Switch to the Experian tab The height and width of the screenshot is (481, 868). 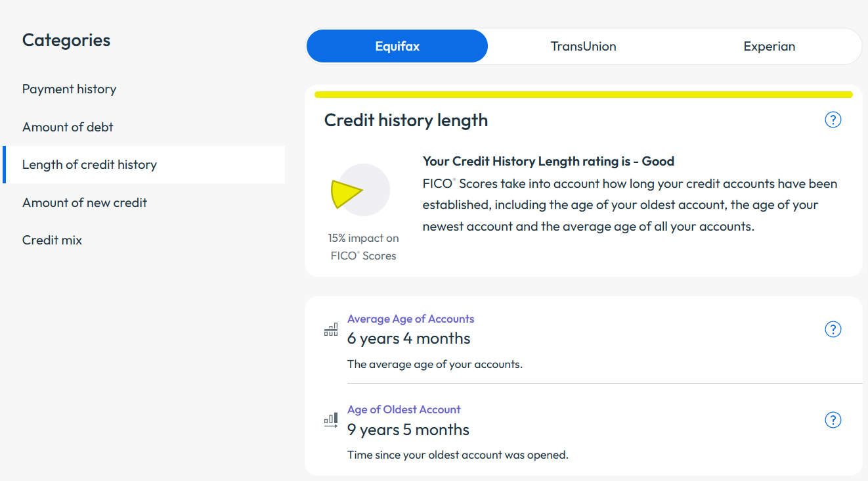coord(769,46)
